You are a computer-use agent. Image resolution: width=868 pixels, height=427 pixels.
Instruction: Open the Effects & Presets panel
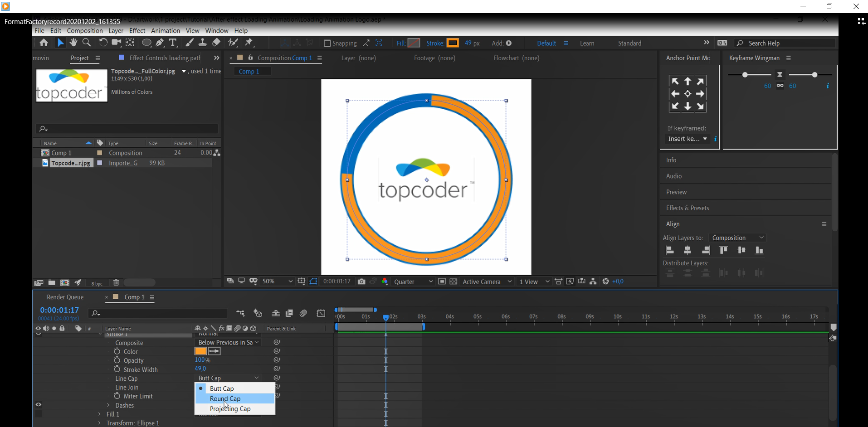pos(688,208)
